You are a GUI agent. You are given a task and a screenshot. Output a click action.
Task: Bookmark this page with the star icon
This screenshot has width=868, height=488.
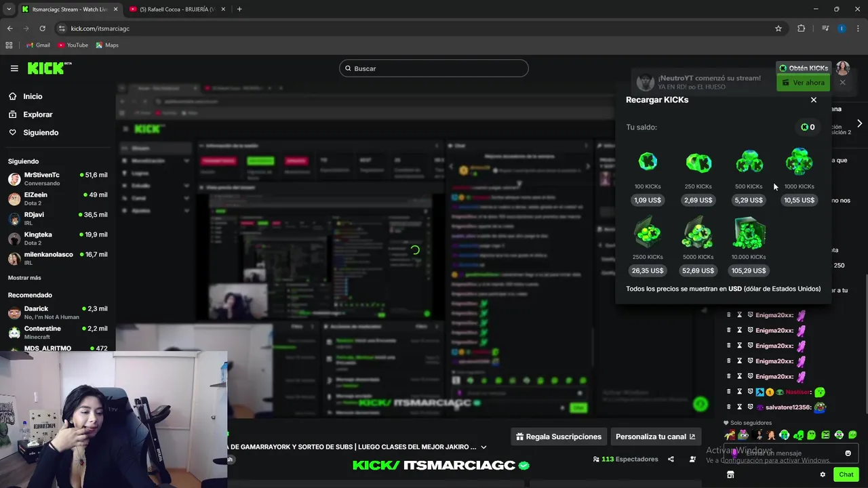(778, 28)
